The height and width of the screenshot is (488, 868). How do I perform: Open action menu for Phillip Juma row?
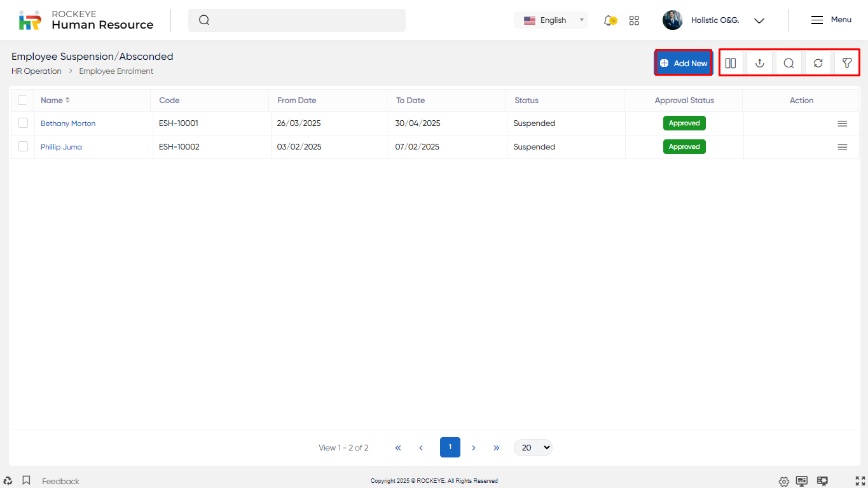click(842, 147)
